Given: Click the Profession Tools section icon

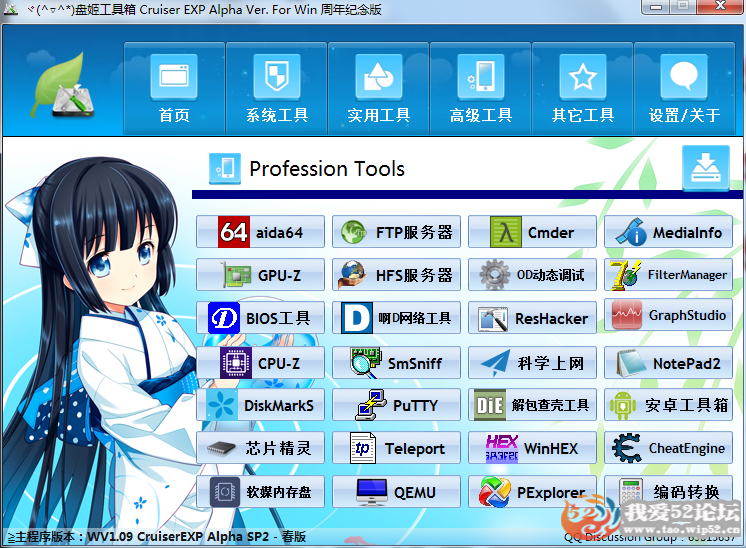Looking at the screenshot, I should [225, 168].
